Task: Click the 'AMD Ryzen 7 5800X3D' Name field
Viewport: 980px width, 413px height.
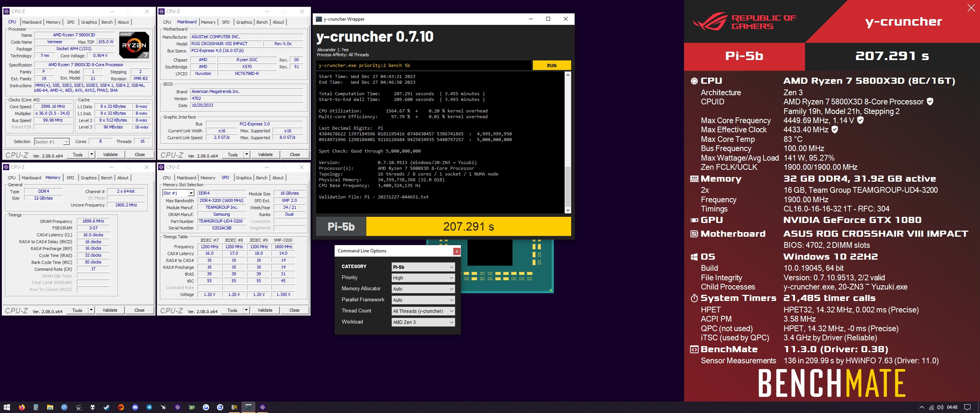Action: point(74,35)
